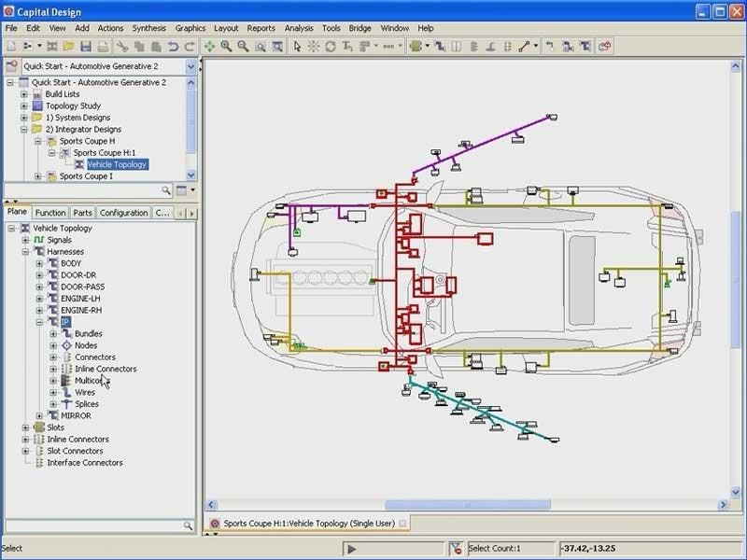Open the Synthesis menu

tap(148, 29)
